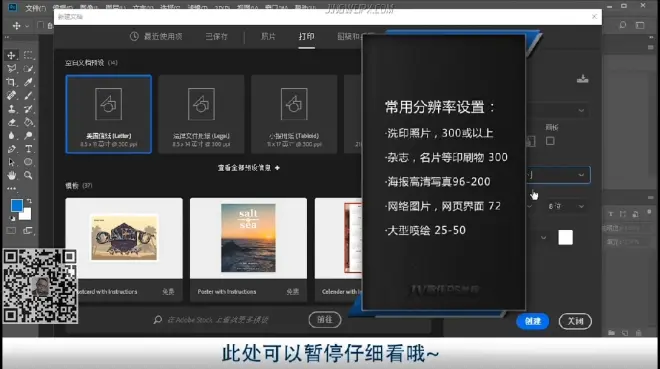Switch to the 照片 tab
This screenshot has width=660, height=369.
click(x=268, y=37)
